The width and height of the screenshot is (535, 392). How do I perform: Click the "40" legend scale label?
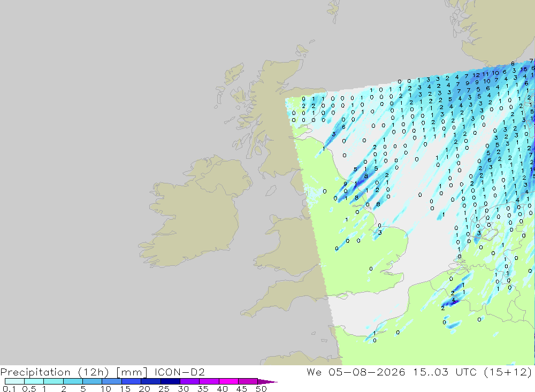click(x=222, y=389)
